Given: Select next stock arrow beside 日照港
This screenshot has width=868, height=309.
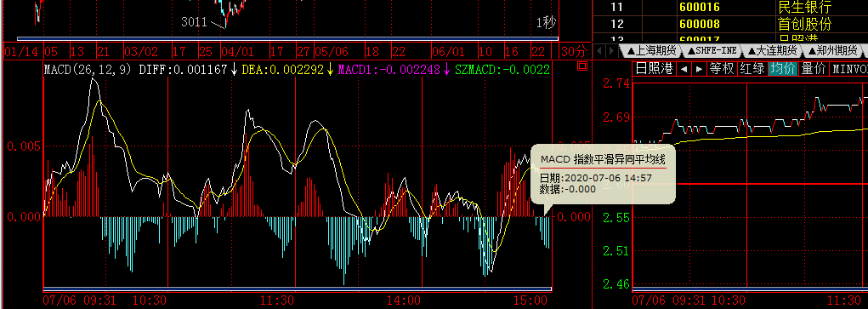Looking at the screenshot, I should pyautogui.click(x=699, y=69).
